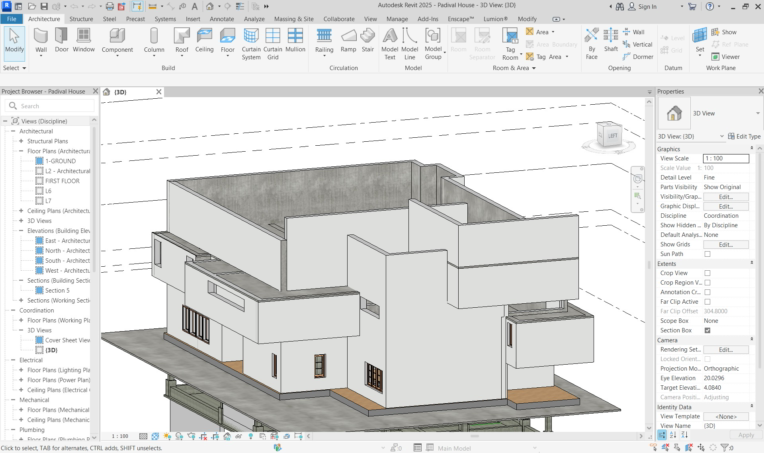
Task: Click Edit for Rendering Settings
Action: tap(726, 349)
